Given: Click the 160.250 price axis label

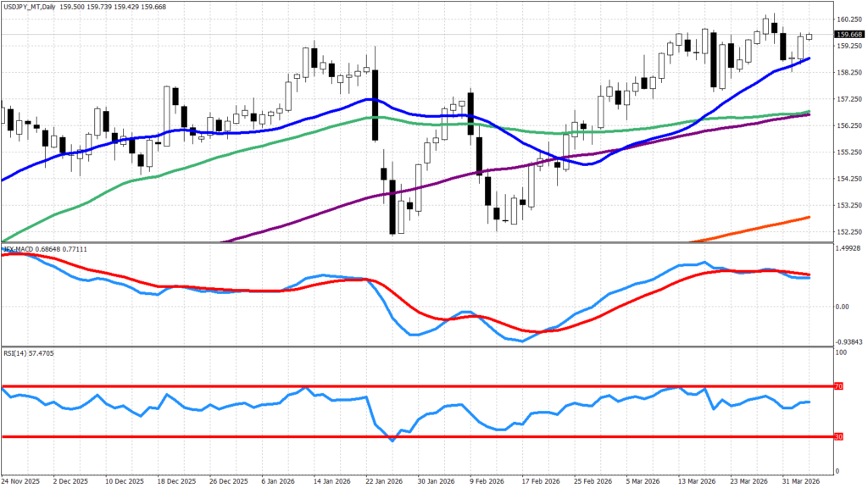Looking at the screenshot, I should (849, 19).
